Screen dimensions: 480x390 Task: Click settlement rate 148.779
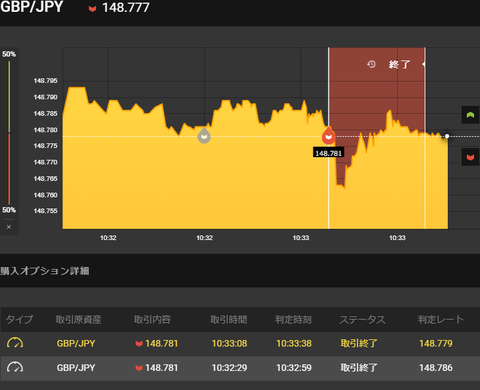click(436, 343)
